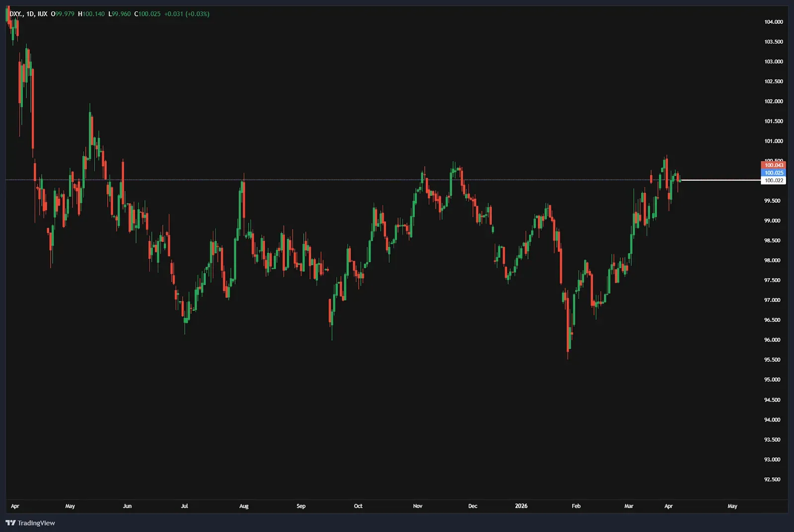Screen dimensions: 794x532
Task: Open the TradingView logo link
Action: click(30, 523)
